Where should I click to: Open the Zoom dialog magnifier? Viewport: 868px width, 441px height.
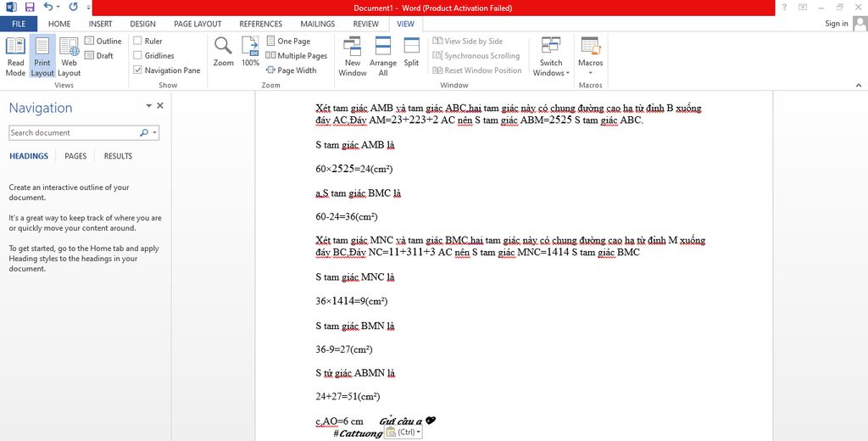pos(224,52)
